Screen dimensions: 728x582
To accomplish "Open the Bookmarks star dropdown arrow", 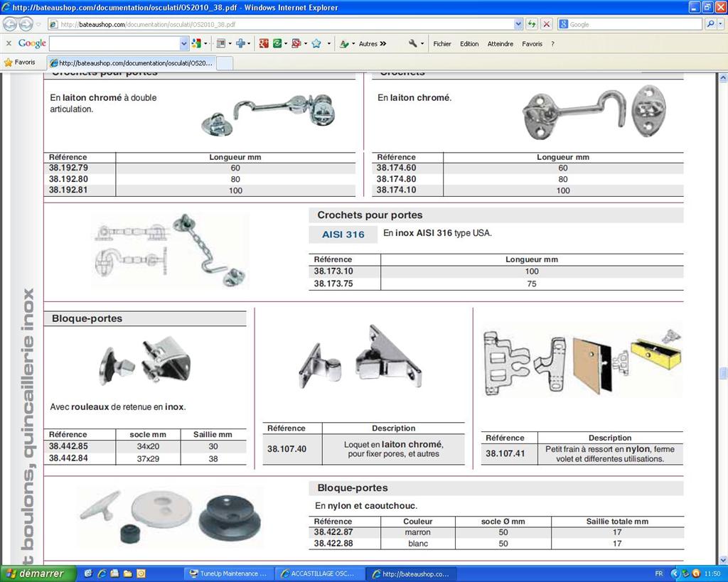I will 328,44.
